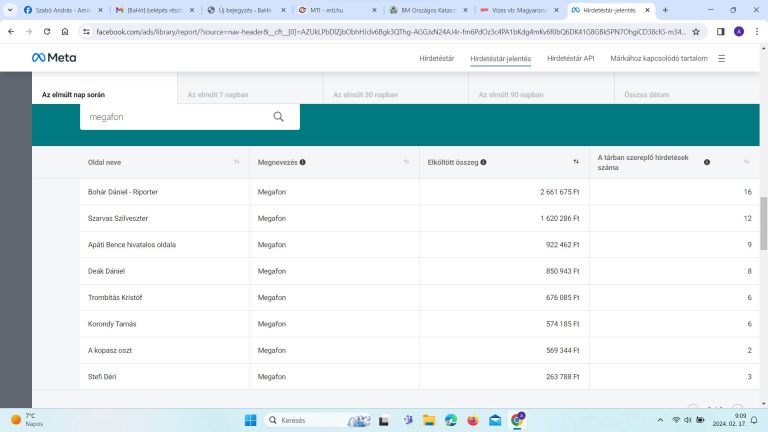Open File Explorer from the taskbar
Screen dimensions: 768x432
coord(429,420)
